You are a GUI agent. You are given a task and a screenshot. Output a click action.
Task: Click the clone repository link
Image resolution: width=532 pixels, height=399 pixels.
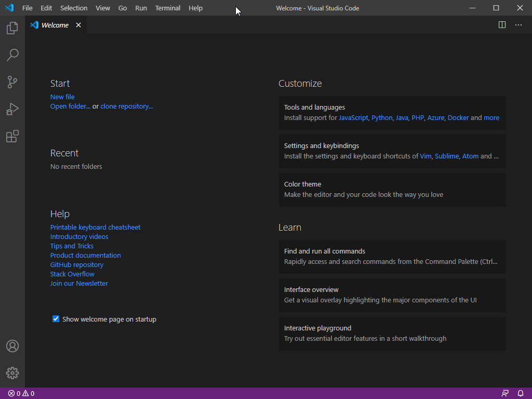127,107
